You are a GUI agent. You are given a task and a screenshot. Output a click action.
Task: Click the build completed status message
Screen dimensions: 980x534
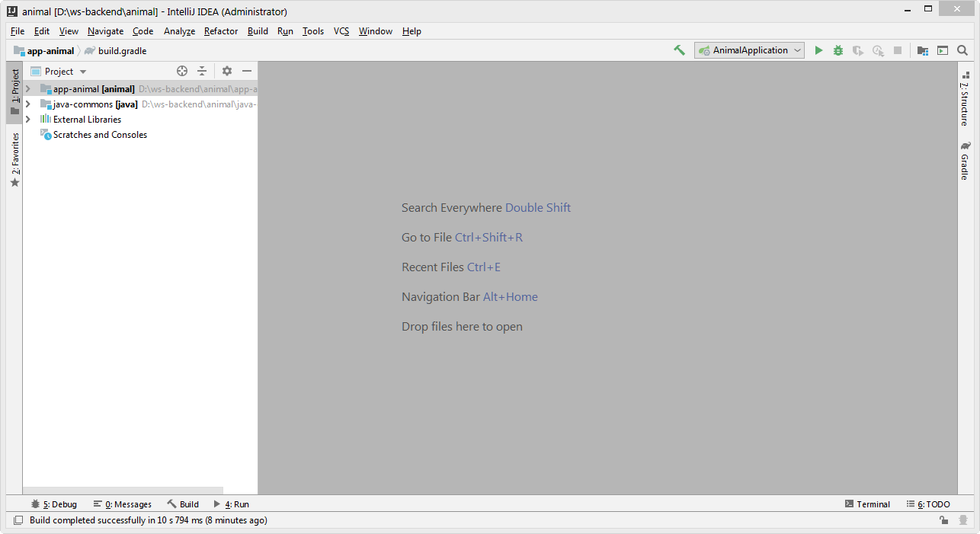(149, 520)
